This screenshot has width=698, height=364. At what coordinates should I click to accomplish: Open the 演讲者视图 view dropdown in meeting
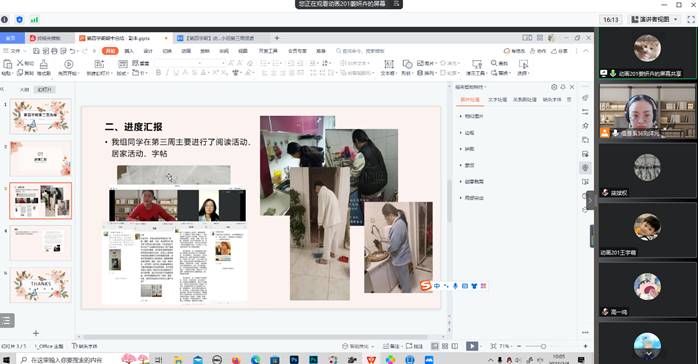pyautogui.click(x=655, y=20)
